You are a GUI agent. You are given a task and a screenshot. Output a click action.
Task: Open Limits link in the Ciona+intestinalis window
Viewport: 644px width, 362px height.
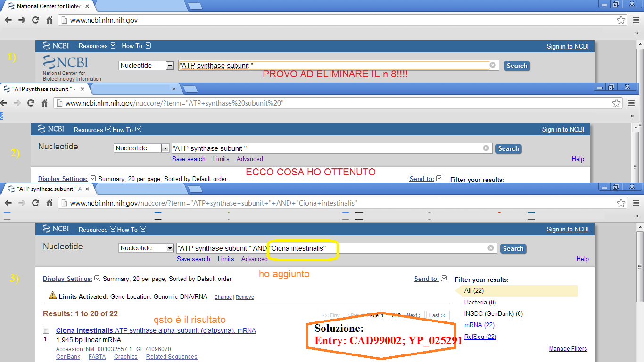click(x=226, y=259)
